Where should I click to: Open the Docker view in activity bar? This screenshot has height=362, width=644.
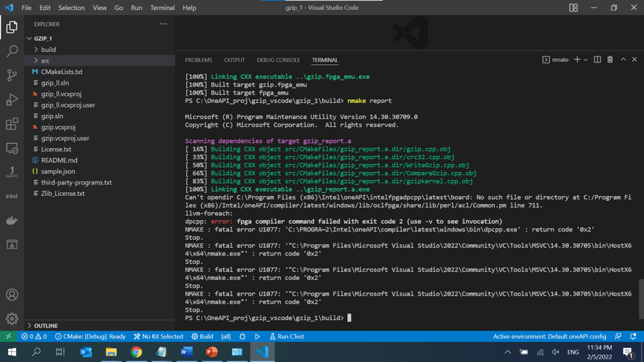coord(12,221)
